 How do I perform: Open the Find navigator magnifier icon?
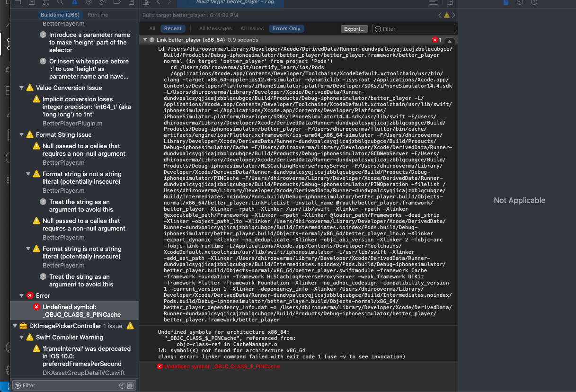pos(60,2)
